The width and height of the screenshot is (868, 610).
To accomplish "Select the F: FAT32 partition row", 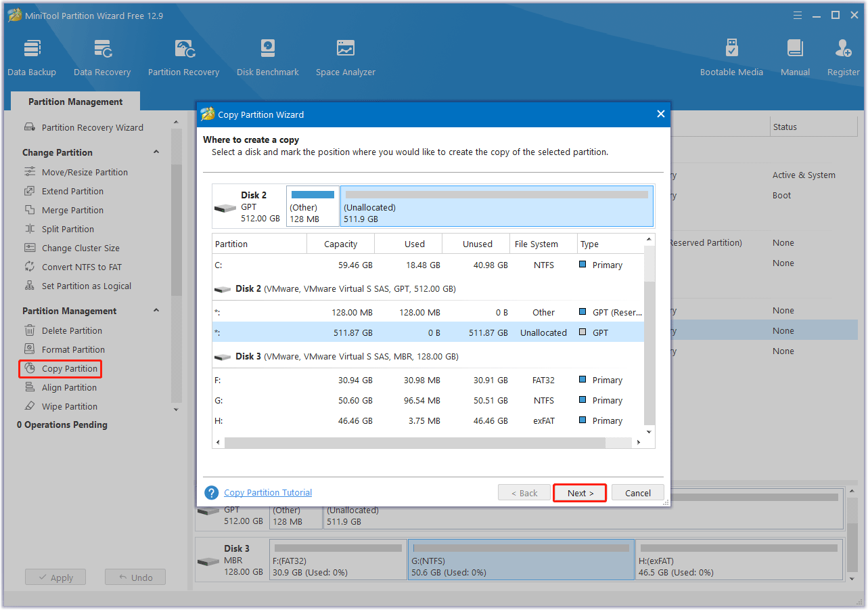I will pyautogui.click(x=428, y=380).
